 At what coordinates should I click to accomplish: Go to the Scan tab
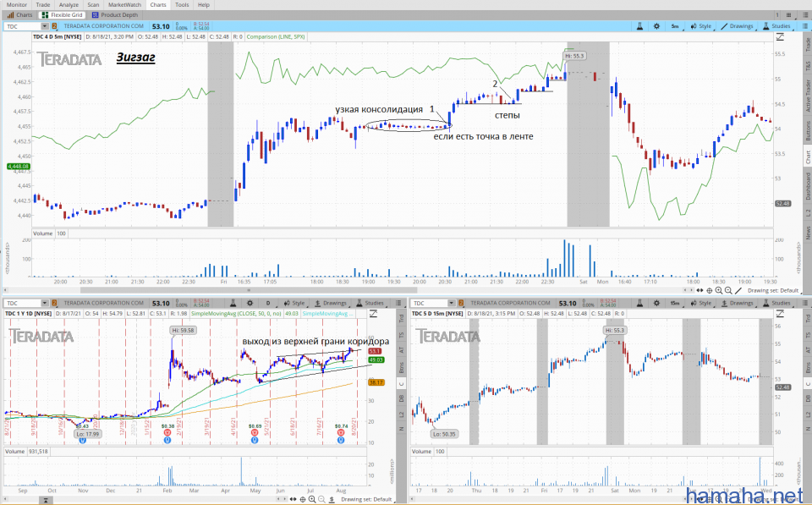pyautogui.click(x=93, y=5)
